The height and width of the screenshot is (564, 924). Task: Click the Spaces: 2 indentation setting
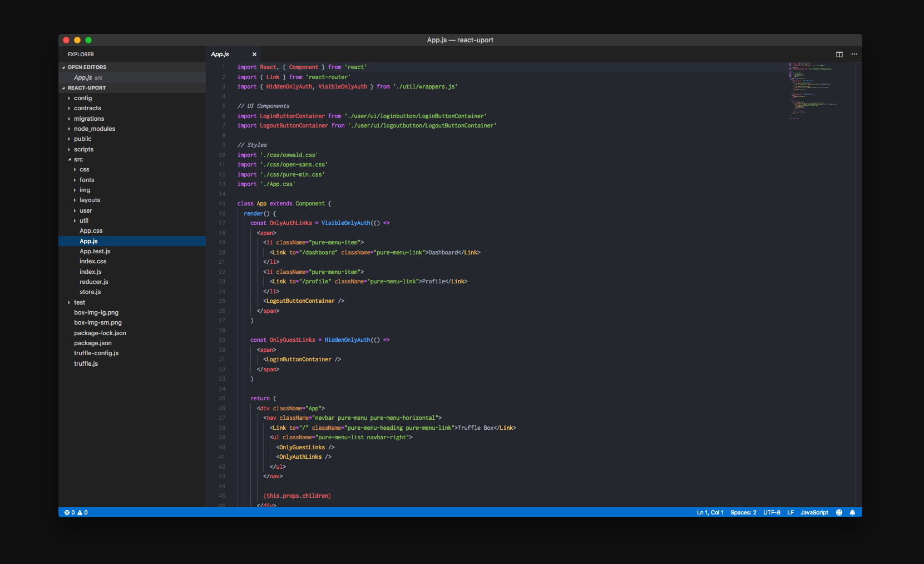tap(743, 513)
